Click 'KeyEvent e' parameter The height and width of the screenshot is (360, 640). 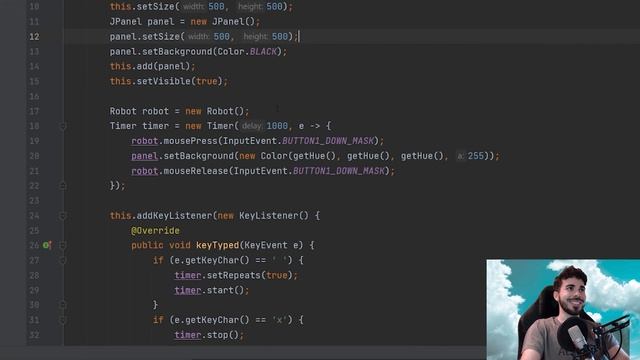[x=271, y=245]
